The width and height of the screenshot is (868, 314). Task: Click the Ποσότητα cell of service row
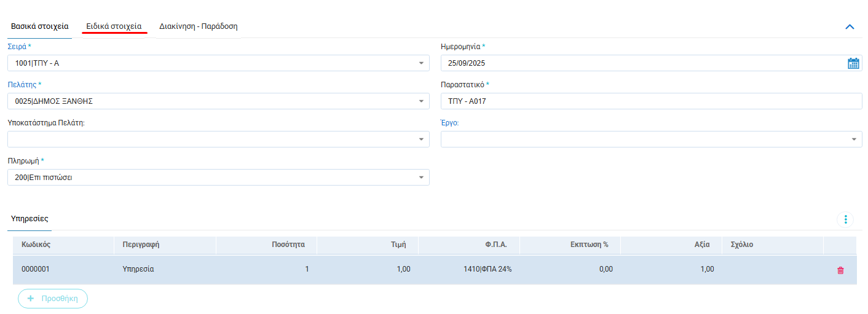point(267,269)
